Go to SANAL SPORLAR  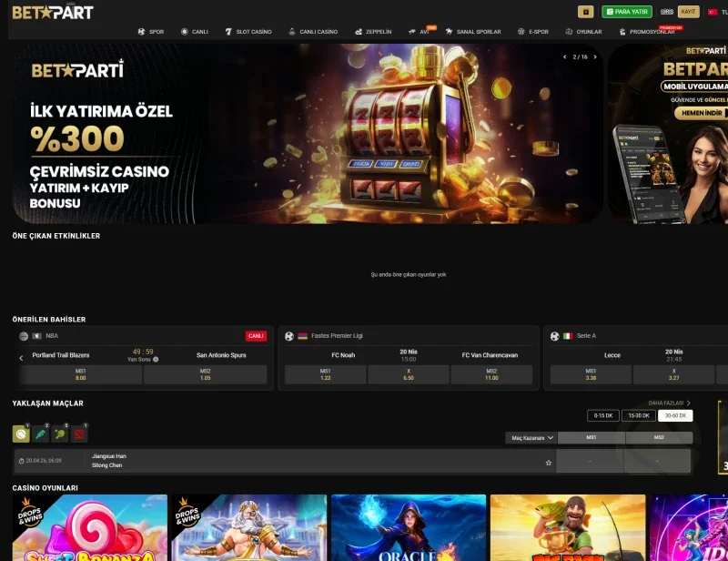473,32
